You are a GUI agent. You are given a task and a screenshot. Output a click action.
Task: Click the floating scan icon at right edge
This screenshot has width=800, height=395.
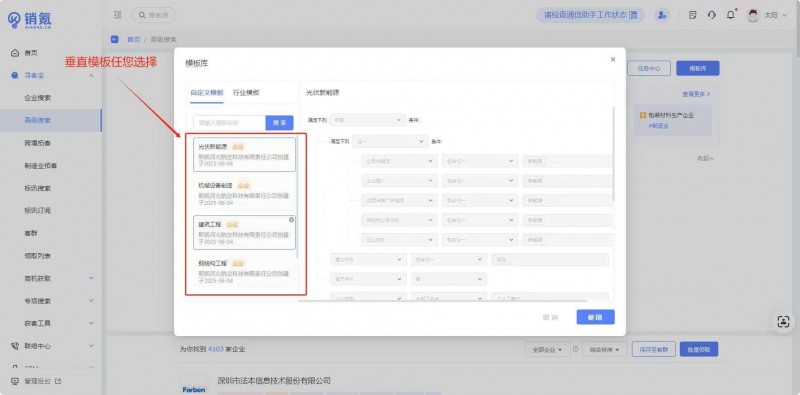tap(783, 322)
